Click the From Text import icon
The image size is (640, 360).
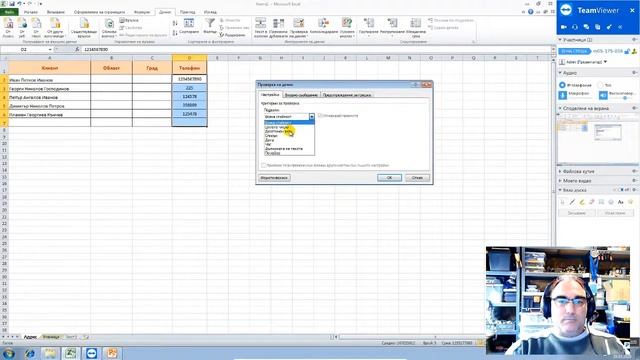click(36, 24)
